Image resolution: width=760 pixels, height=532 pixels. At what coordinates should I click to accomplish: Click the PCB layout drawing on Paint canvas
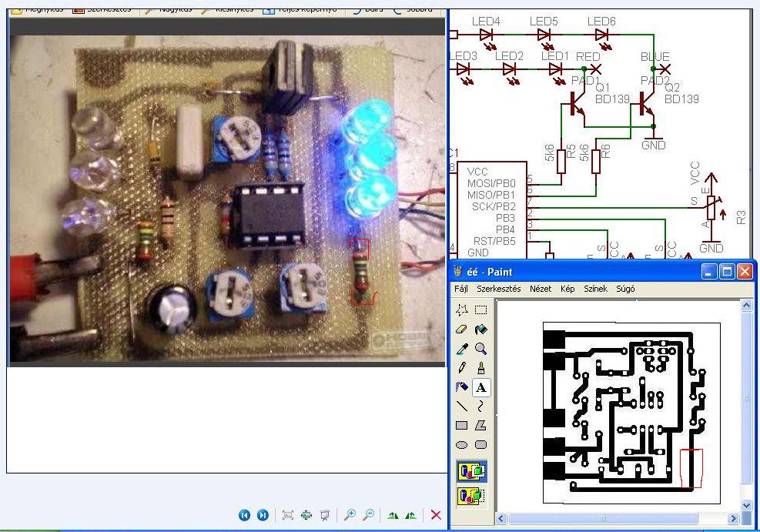pos(631,413)
